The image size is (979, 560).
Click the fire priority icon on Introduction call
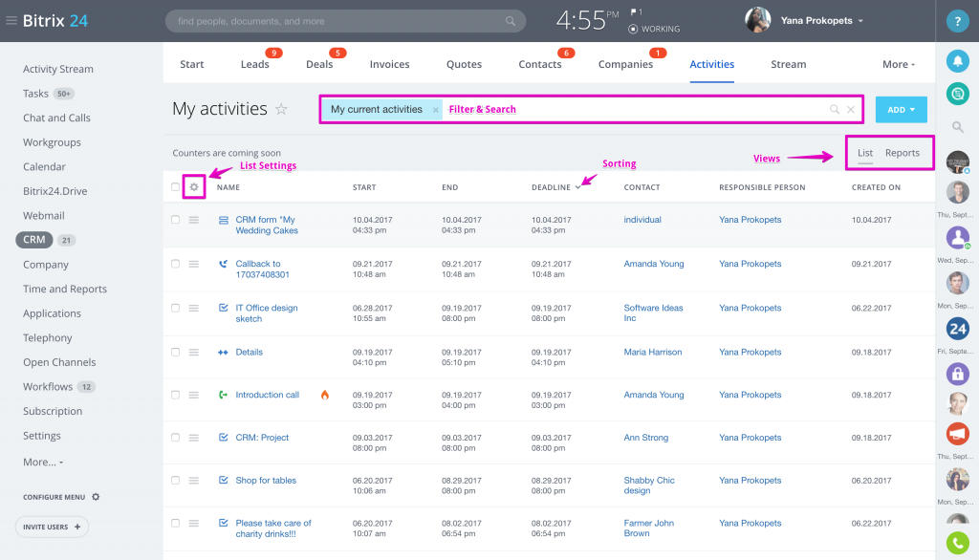325,395
